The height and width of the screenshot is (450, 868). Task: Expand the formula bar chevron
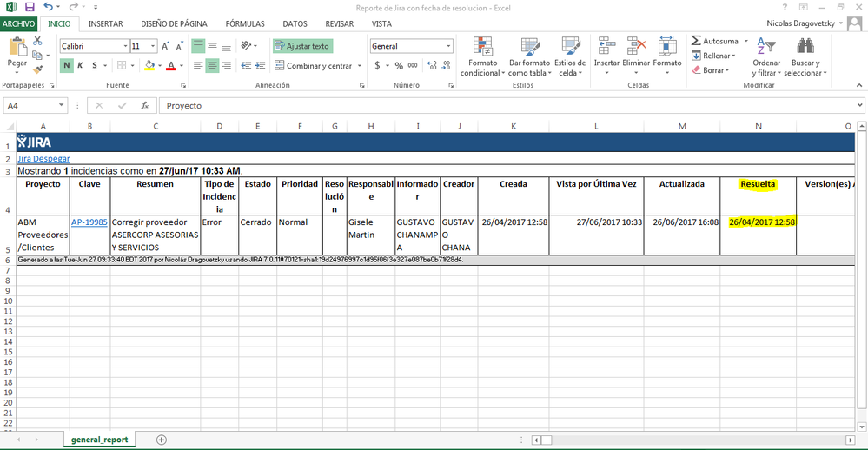[859, 105]
